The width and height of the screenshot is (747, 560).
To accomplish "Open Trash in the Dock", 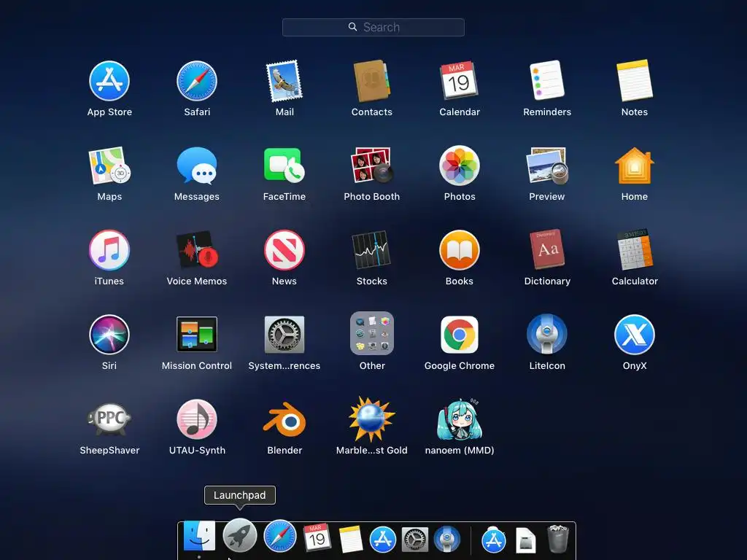I will click(557, 539).
